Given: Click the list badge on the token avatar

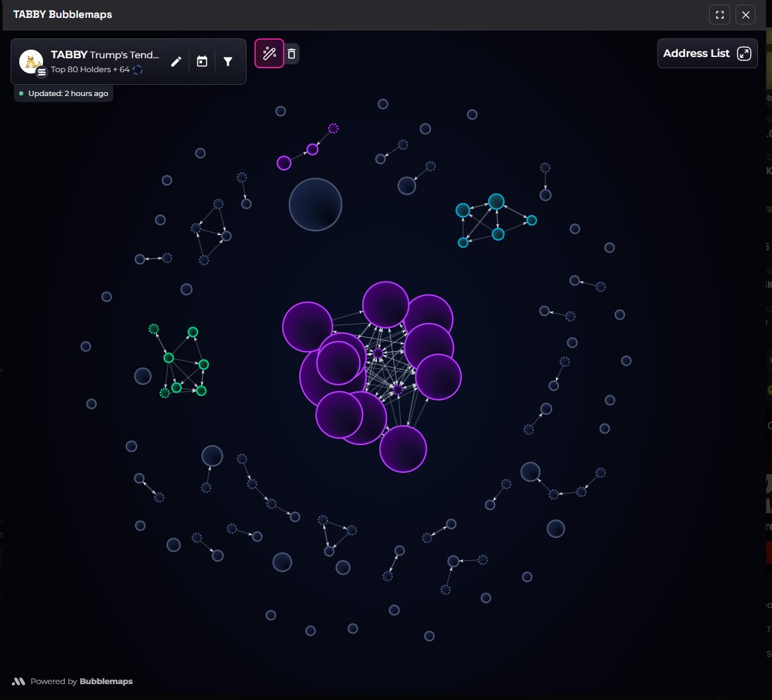Looking at the screenshot, I should pos(42,72).
